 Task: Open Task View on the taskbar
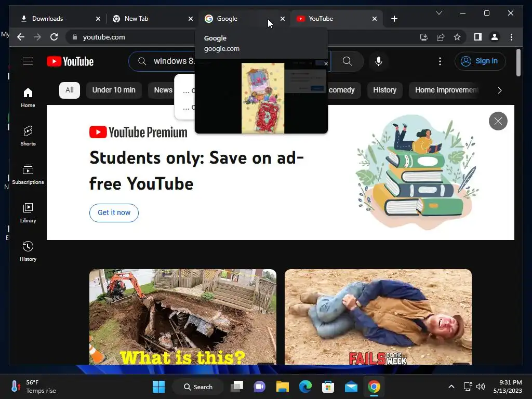[x=237, y=387]
